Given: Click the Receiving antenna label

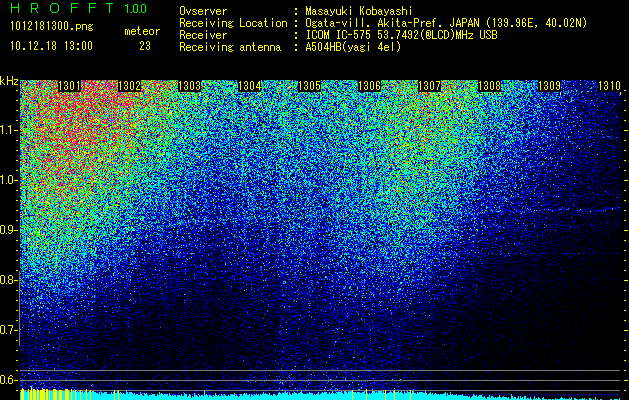Looking at the screenshot, I should coord(230,47).
